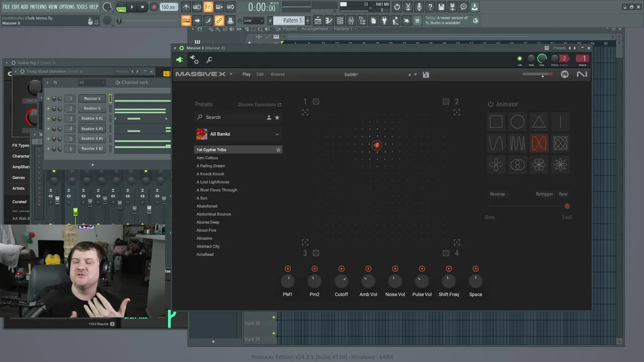Open the TOOLS menu
Viewport: 644px width, 362px height.
(82, 7)
